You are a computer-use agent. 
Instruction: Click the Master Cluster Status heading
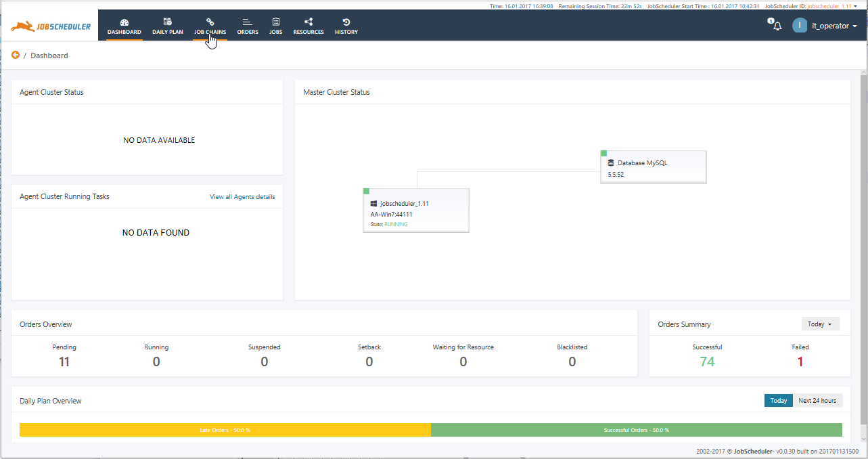(x=337, y=92)
